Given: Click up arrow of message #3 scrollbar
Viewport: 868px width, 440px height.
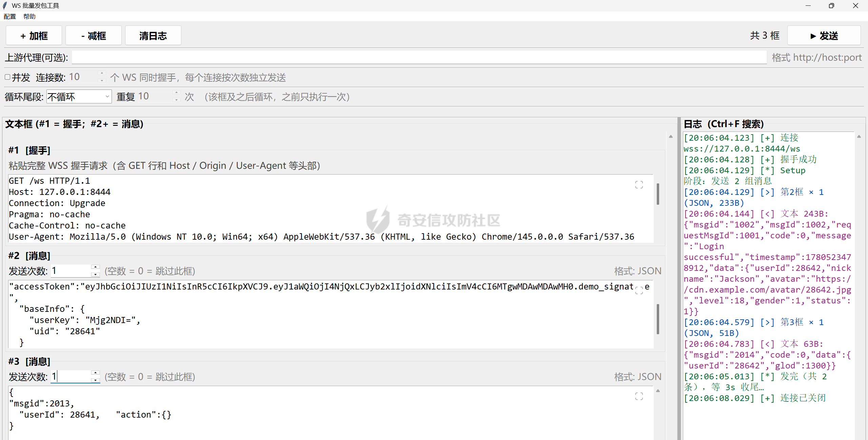Looking at the screenshot, I should pos(658,391).
